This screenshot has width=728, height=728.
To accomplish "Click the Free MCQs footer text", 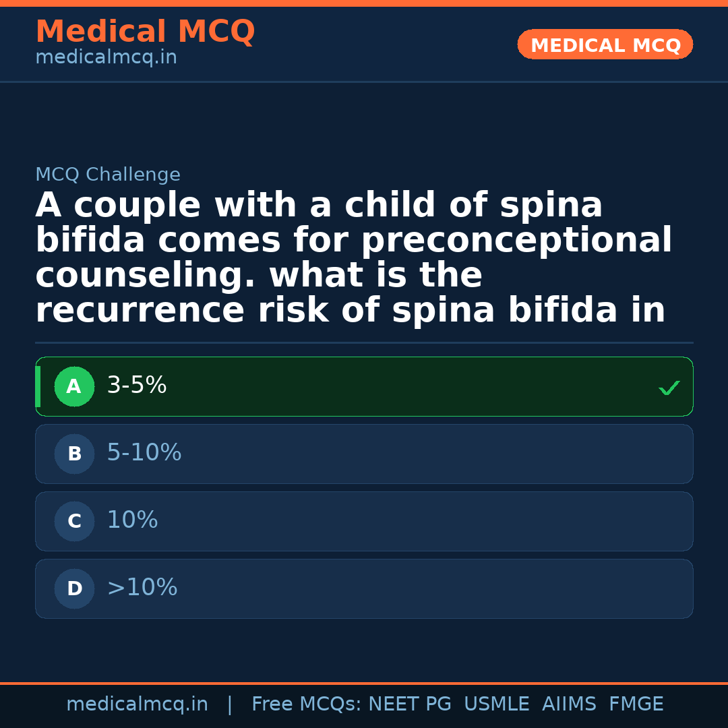I will click(306, 704).
